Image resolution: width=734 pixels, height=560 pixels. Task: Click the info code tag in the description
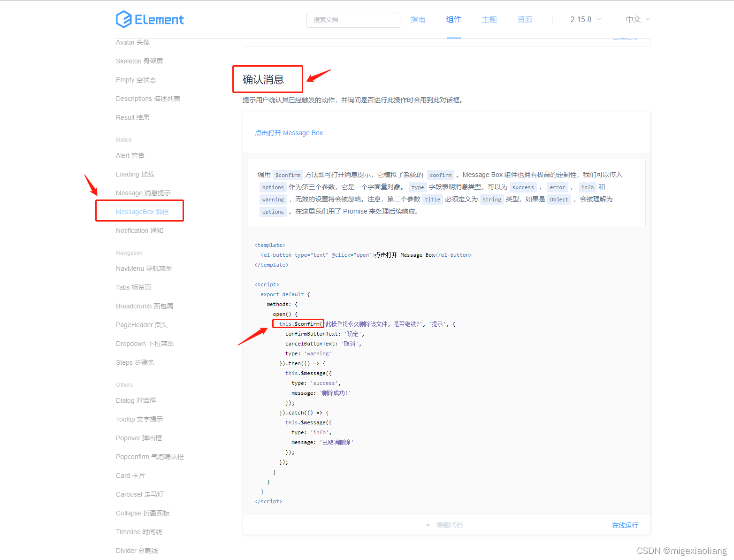(587, 187)
